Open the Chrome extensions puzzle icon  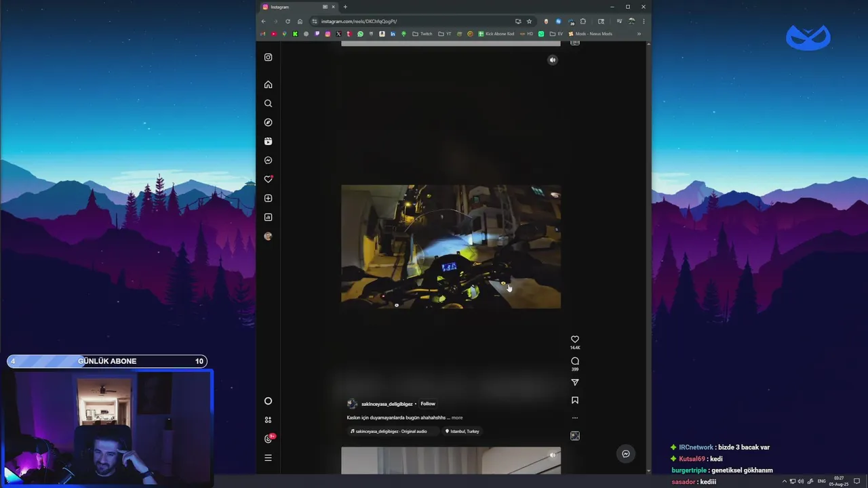[x=583, y=21]
